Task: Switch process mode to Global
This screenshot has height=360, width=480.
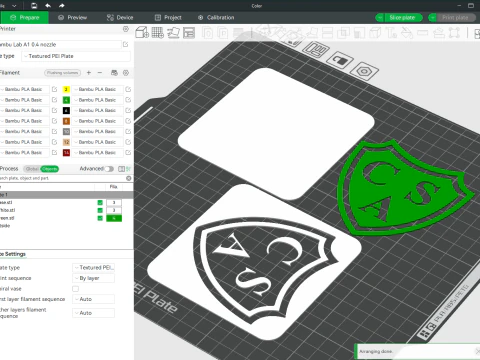Action: [x=32, y=169]
